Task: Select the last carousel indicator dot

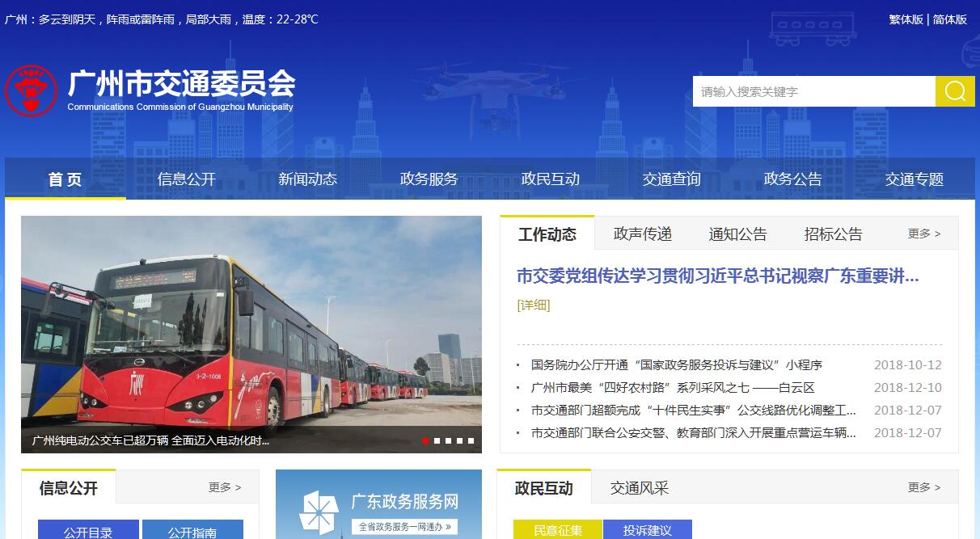Action: pyautogui.click(x=471, y=440)
